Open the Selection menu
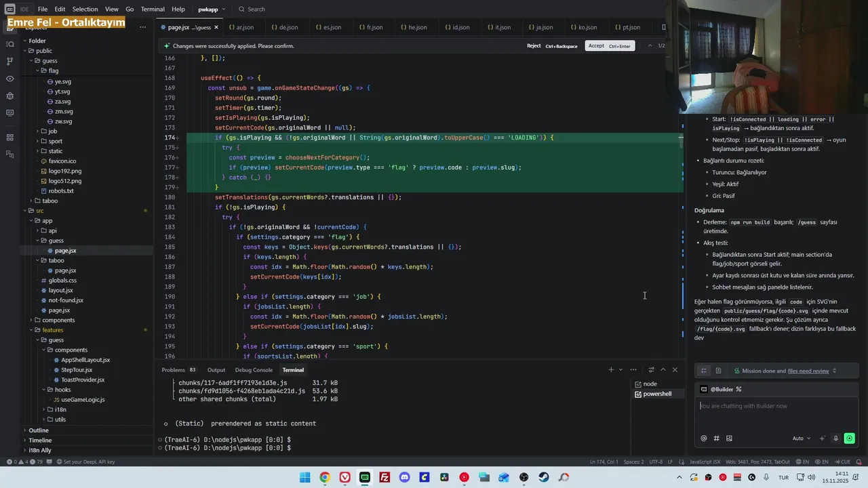 pos(85,9)
